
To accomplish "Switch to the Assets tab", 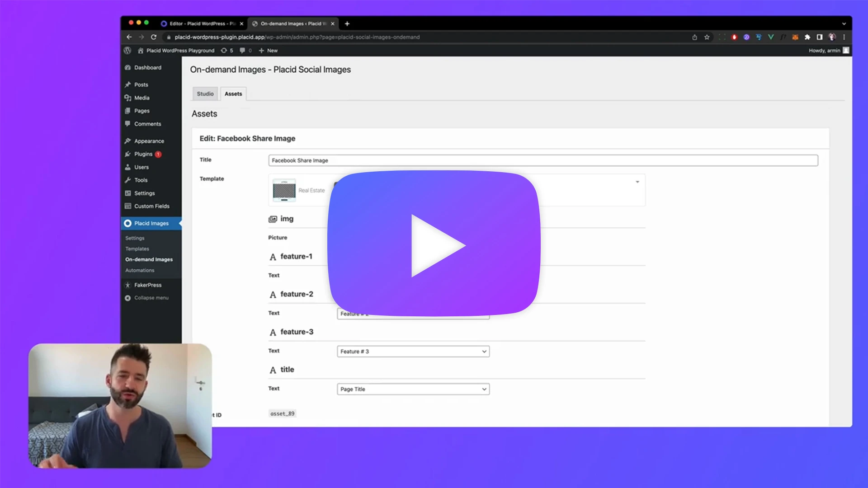I will pos(233,94).
